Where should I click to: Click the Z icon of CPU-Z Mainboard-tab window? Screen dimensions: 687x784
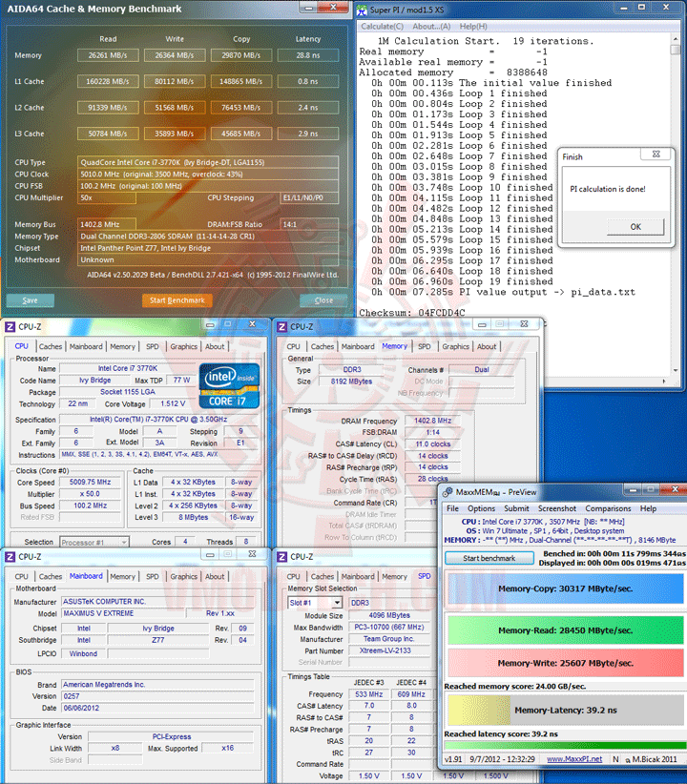10,556
